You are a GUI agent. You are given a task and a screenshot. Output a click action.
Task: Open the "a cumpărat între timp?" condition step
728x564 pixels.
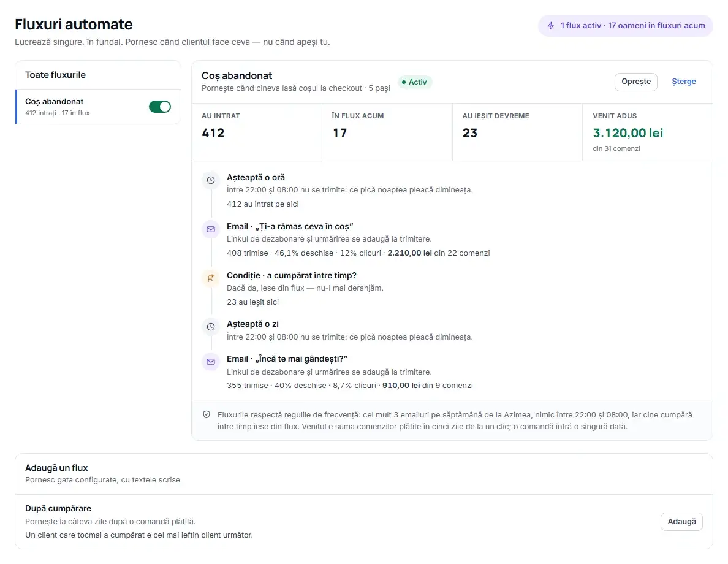tap(292, 275)
